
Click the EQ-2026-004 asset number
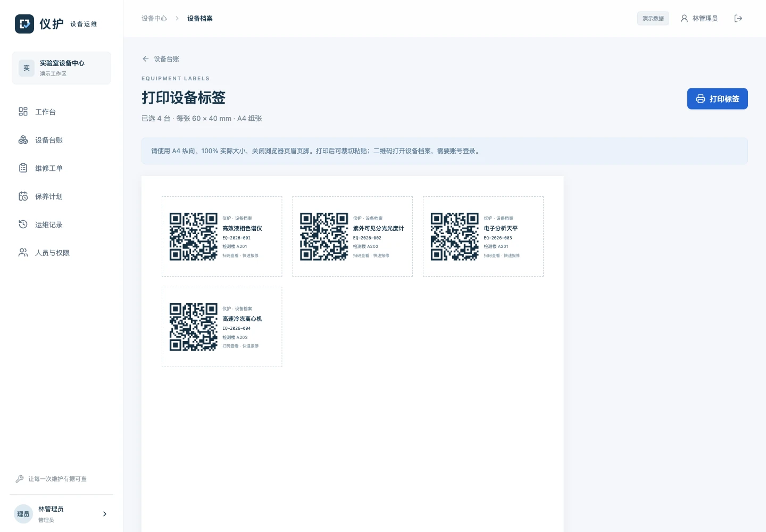237,328
